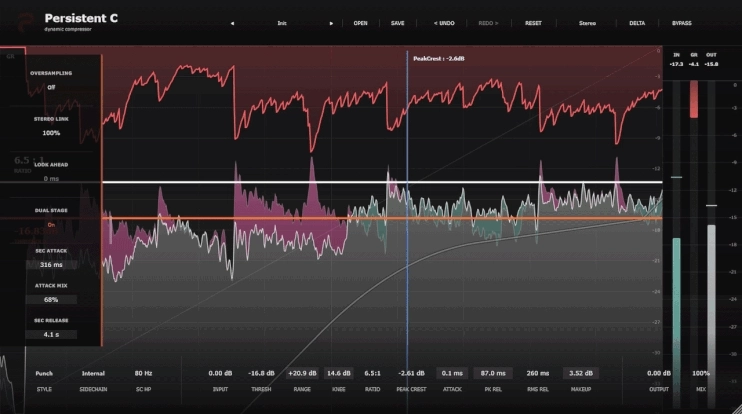Click the GR meter bar
The width and height of the screenshot is (742, 414).
point(694,99)
